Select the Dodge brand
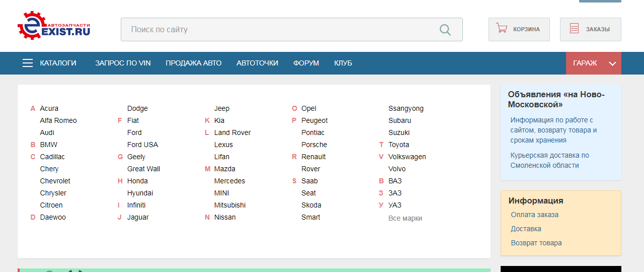Viewport: 644px width, 272px height. [x=137, y=108]
